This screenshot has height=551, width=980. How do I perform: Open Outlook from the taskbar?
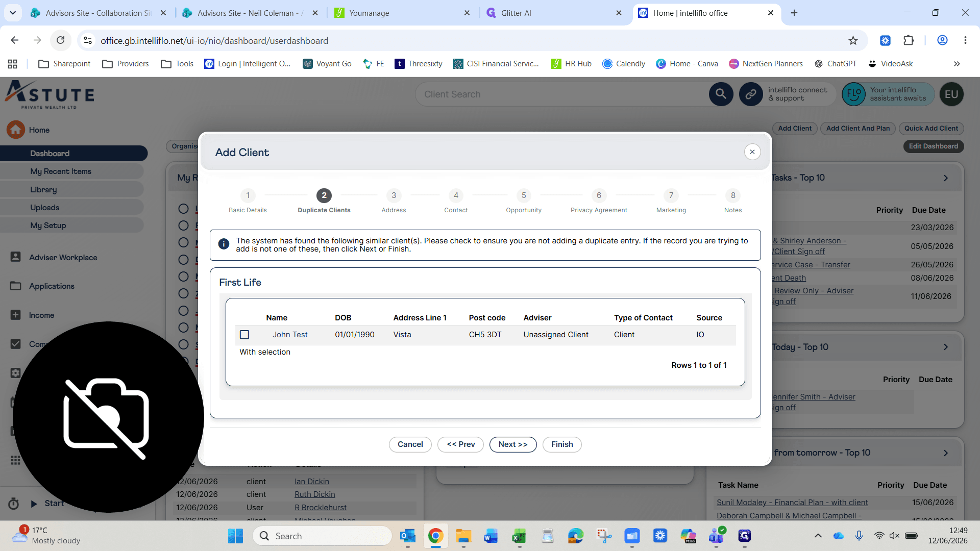point(407,536)
